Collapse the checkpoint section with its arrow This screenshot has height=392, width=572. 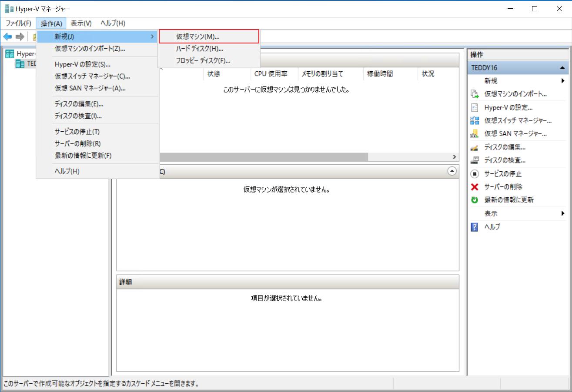(452, 171)
